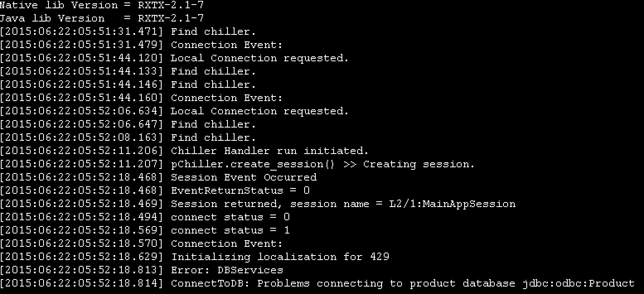Click Chiller Handler run initiated text
The width and height of the screenshot is (644, 294).
coord(270,151)
